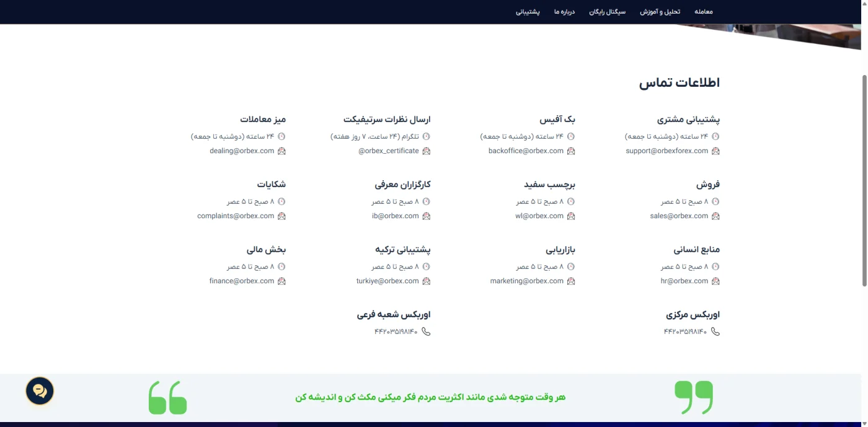
Task: Click the کارگزاران معرفی heading
Action: click(x=402, y=185)
